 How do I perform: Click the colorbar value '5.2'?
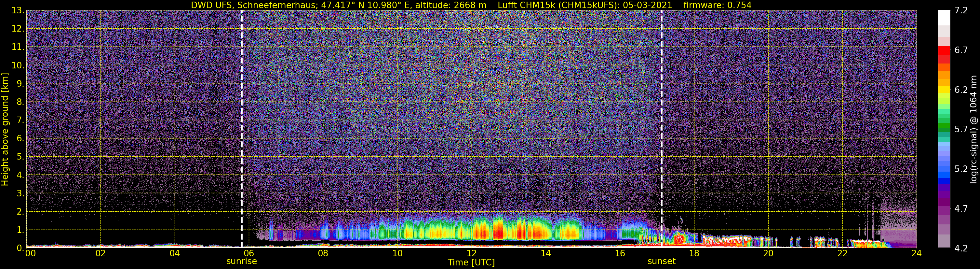[x=961, y=169]
